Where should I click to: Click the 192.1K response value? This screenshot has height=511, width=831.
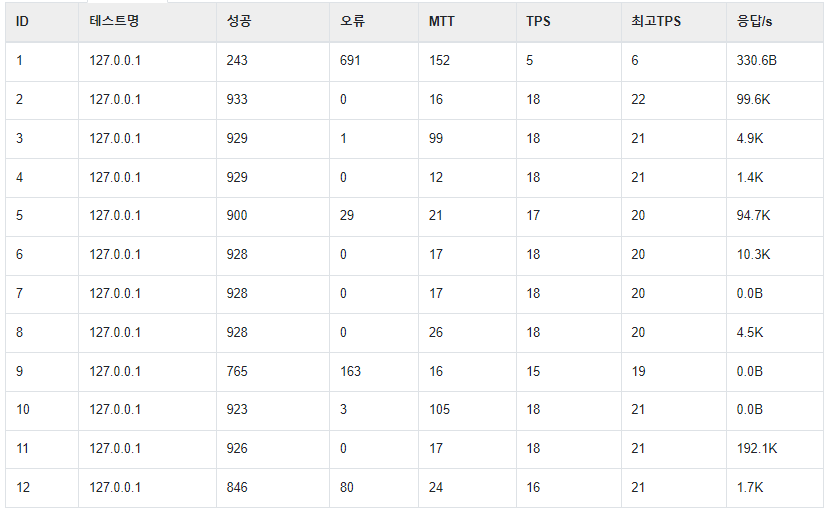point(756,449)
